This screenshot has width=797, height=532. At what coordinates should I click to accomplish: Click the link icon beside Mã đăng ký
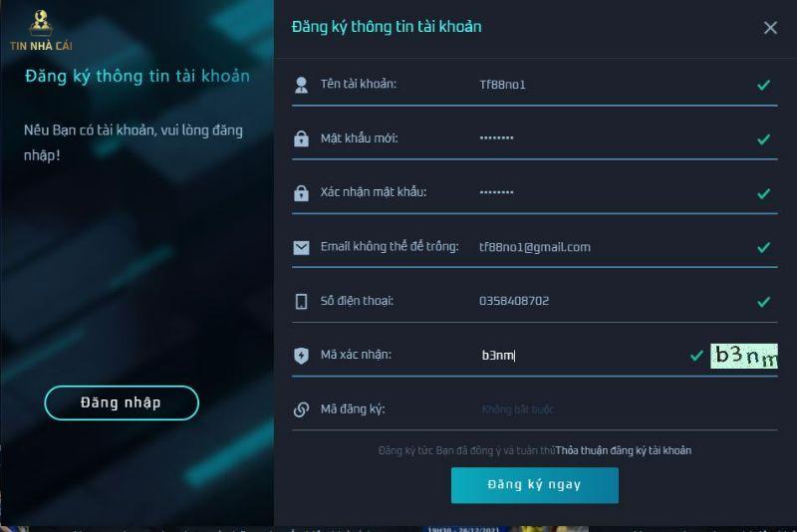tap(301, 409)
